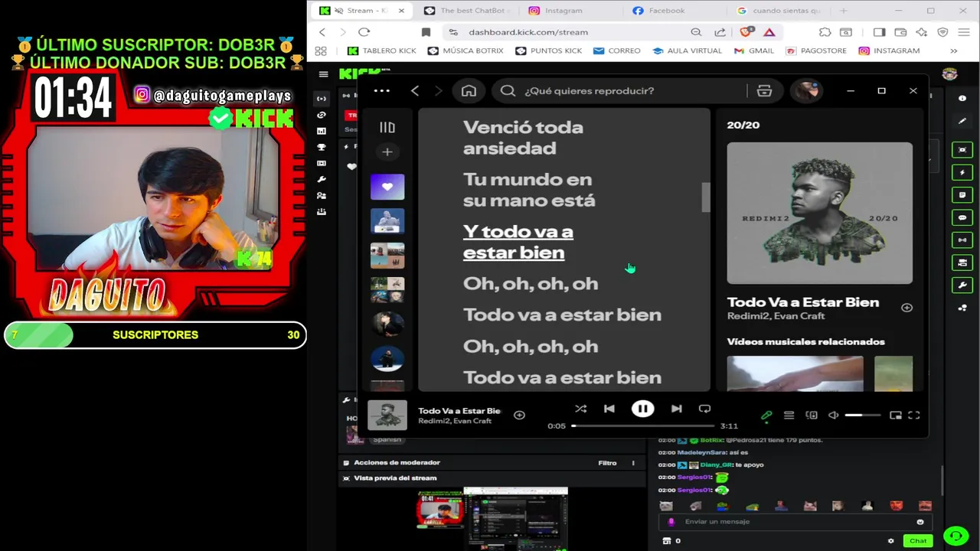Toggle shuffle playback
The image size is (980, 551).
pyautogui.click(x=580, y=409)
